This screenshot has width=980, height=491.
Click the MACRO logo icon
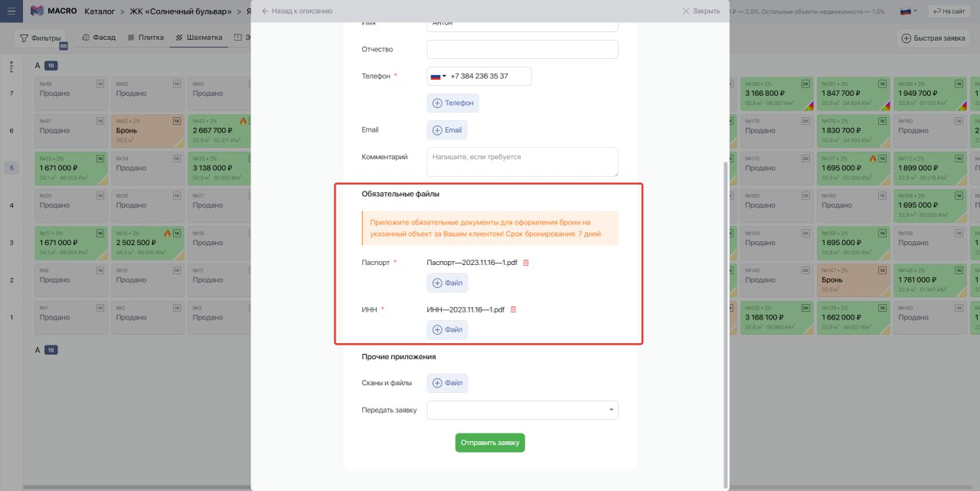(37, 11)
